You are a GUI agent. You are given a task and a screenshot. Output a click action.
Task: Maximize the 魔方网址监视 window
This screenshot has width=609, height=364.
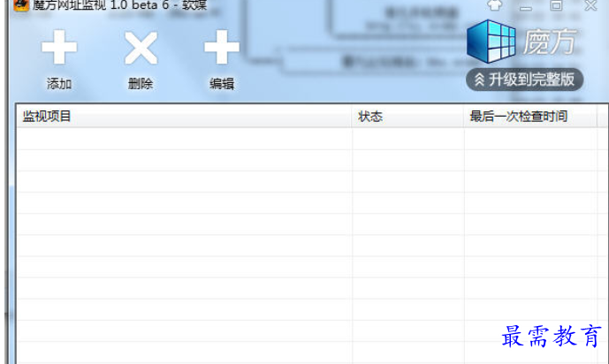(556, 5)
